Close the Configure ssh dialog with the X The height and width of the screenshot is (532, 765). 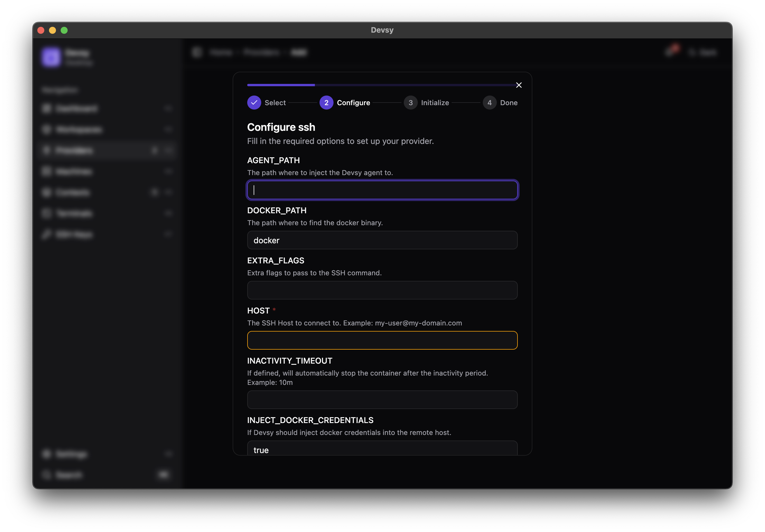point(519,85)
